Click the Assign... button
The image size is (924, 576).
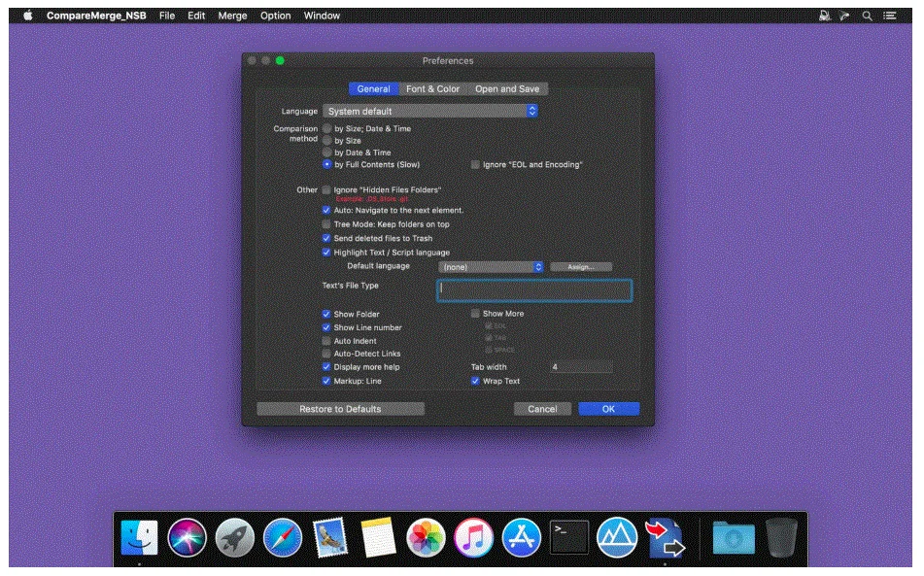coord(581,267)
